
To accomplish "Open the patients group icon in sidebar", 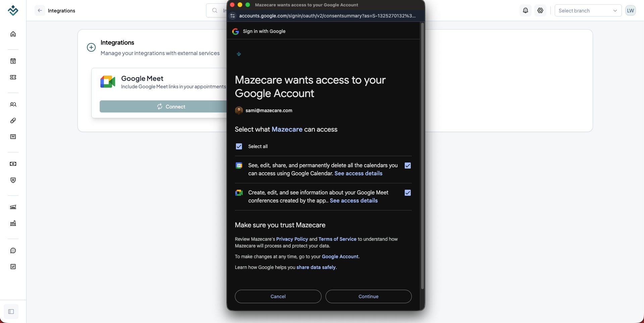I will 13,104.
